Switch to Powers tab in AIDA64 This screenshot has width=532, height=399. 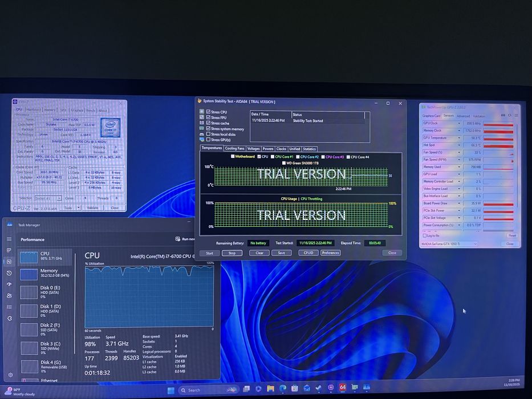click(267, 149)
